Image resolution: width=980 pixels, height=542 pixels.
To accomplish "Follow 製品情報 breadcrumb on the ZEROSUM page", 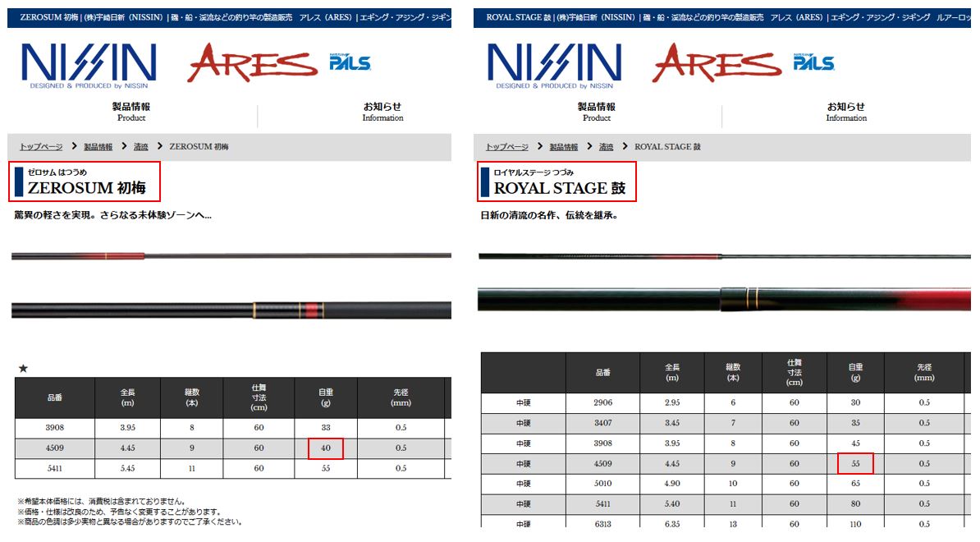I will tap(98, 146).
